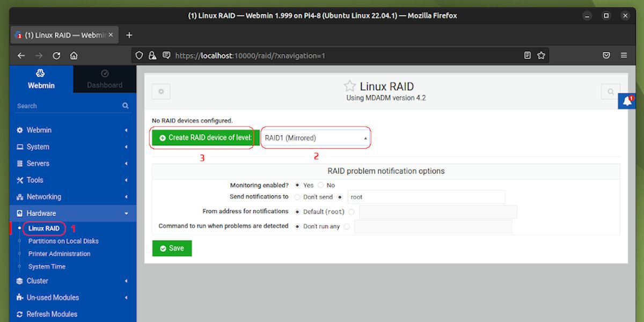644x322 pixels.
Task: Click the Webmin logo icon in sidebar
Action: [41, 72]
